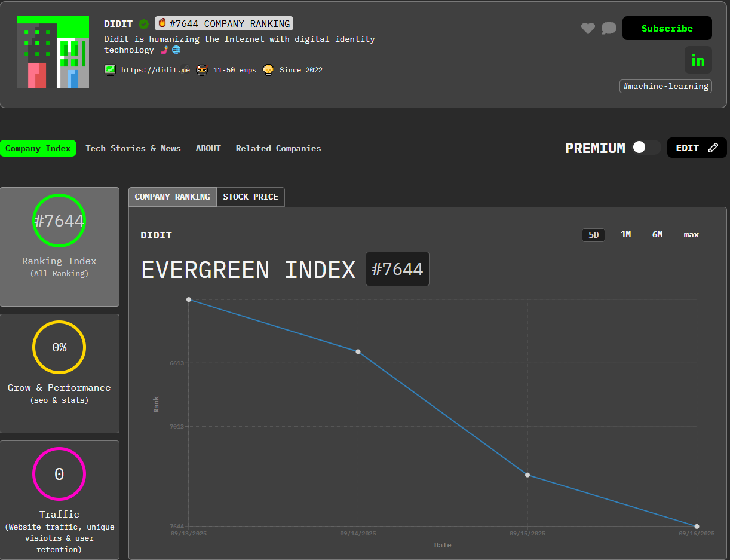Click the chart data point for 09/15/2025
Viewport: 730px width, 560px height.
click(527, 475)
